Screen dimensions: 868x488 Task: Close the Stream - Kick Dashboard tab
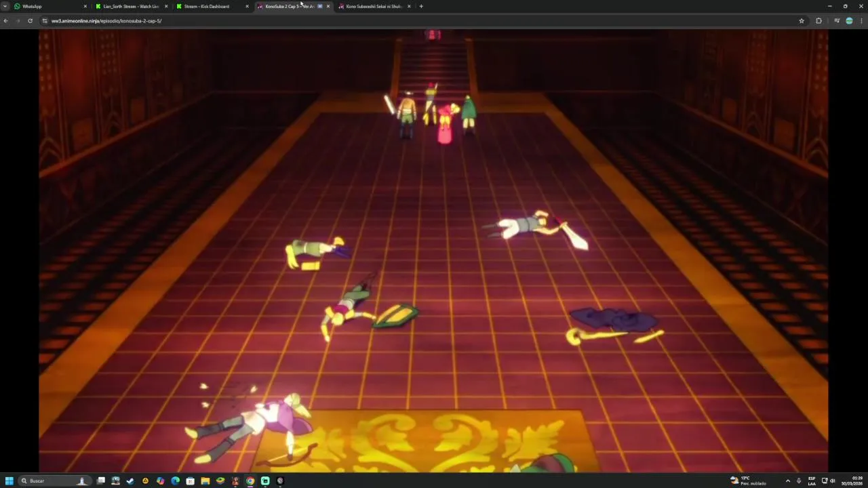tap(248, 6)
